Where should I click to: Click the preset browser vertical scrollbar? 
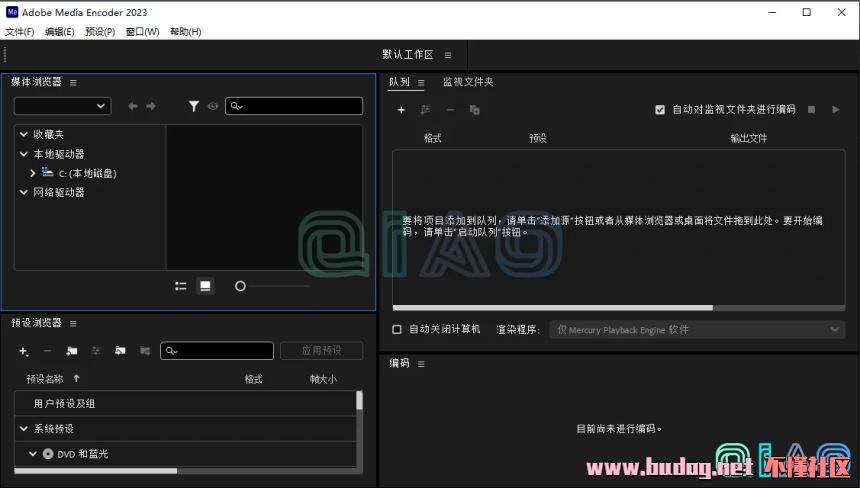359,401
